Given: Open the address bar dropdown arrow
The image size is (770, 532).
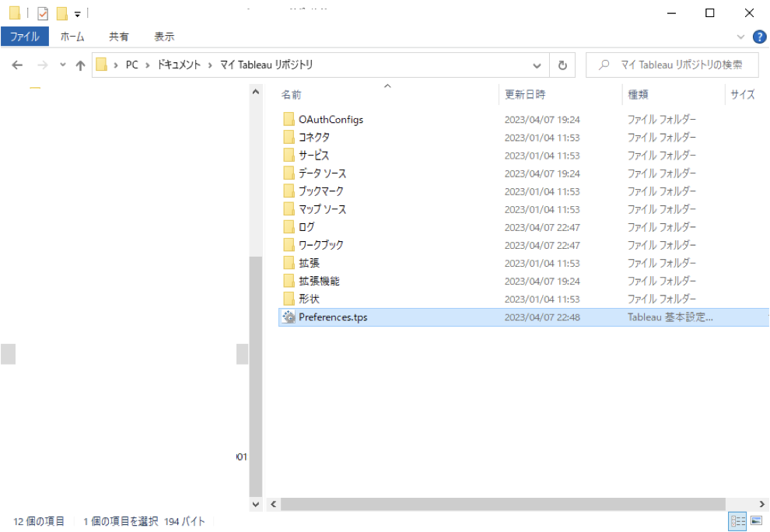Looking at the screenshot, I should pos(537,65).
